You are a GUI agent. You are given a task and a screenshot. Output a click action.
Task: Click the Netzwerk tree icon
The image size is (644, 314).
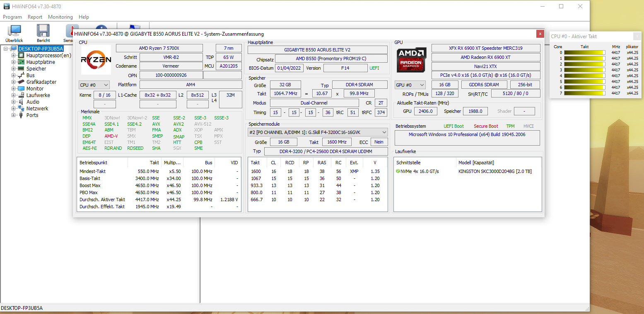pos(21,108)
